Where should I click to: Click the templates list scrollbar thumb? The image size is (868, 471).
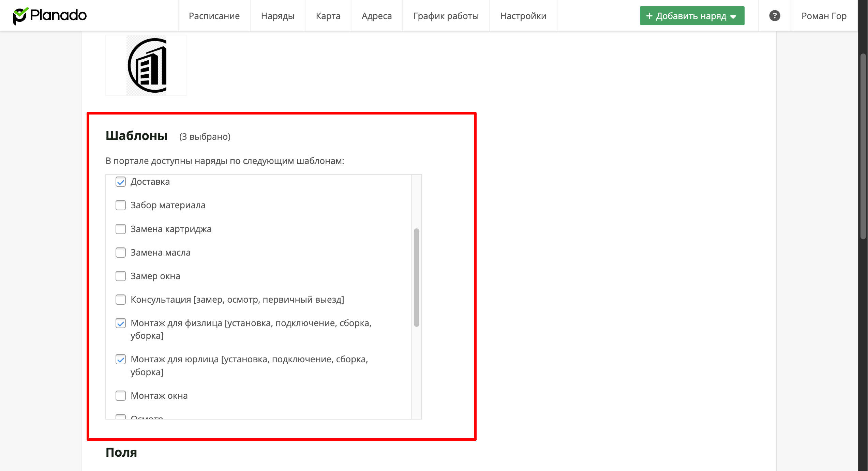tap(416, 277)
